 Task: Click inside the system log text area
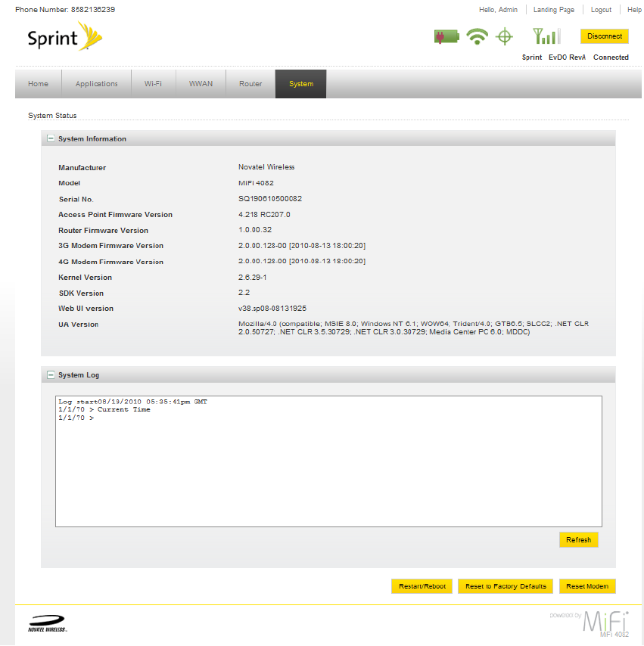click(328, 461)
